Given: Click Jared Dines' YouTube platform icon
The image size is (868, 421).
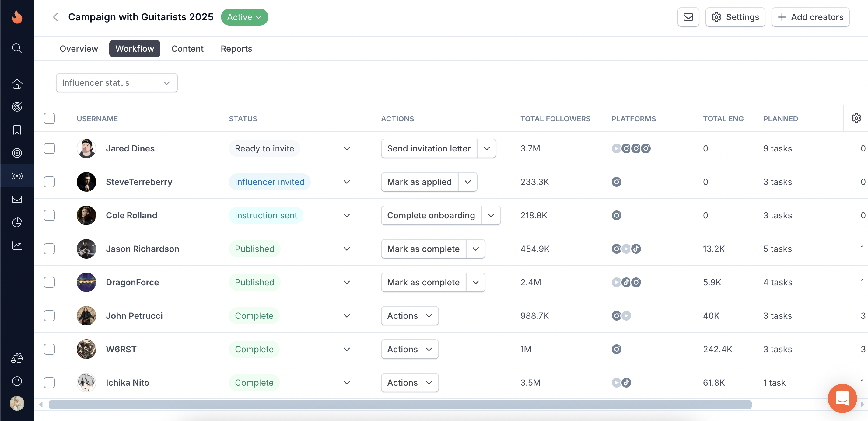Looking at the screenshot, I should [616, 148].
